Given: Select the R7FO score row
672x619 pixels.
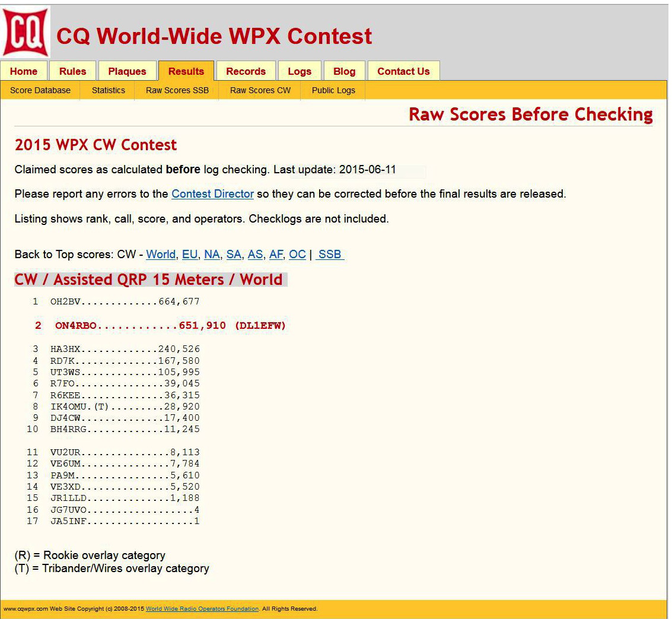Looking at the screenshot, I should click(116, 383).
